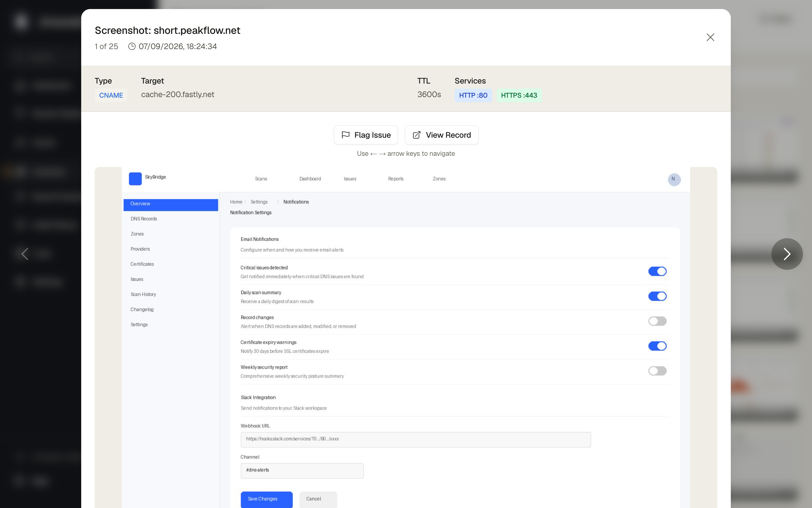
Task: Select Certificates in the sidebar
Action: (142, 264)
